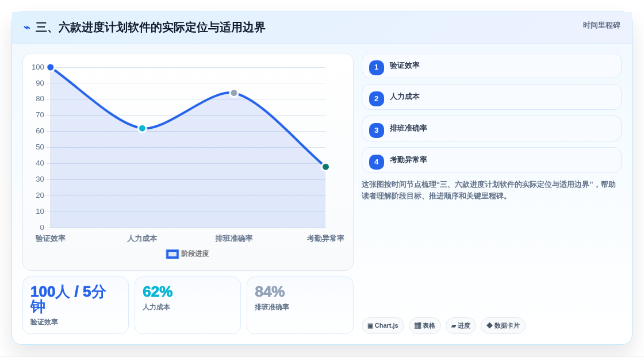Click the number 4 badge for 考勤异常率
Viewport: 644px width, 357px height.
click(376, 162)
